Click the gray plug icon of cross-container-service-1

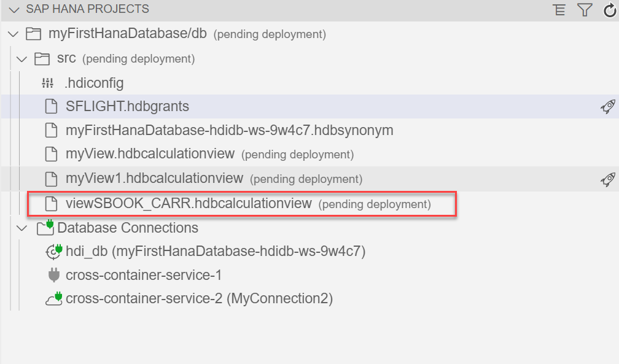54,275
